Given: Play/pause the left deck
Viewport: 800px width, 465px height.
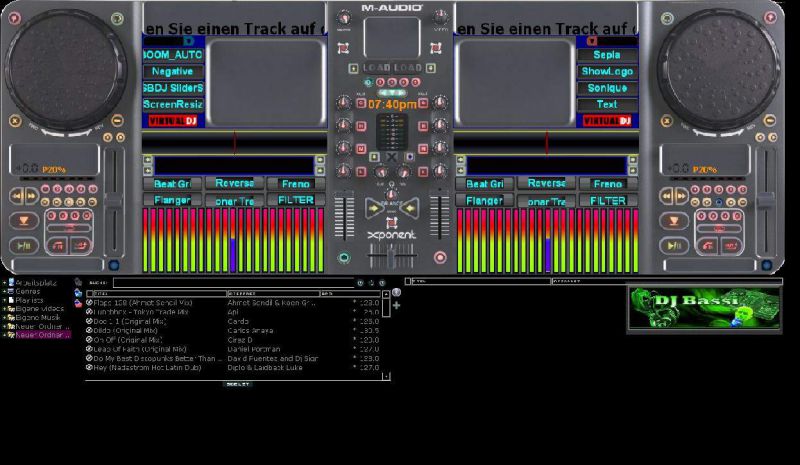Looking at the screenshot, I should 23,246.
